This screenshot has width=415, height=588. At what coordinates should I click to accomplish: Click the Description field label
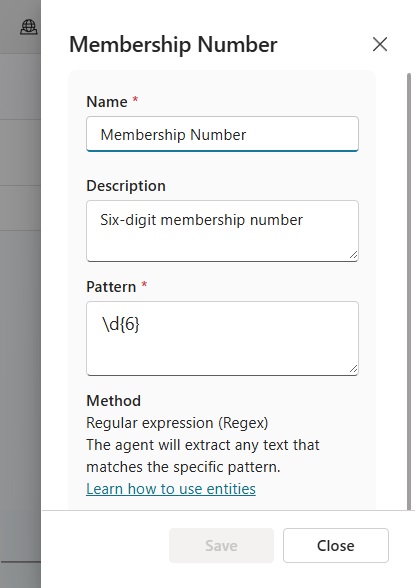(126, 186)
